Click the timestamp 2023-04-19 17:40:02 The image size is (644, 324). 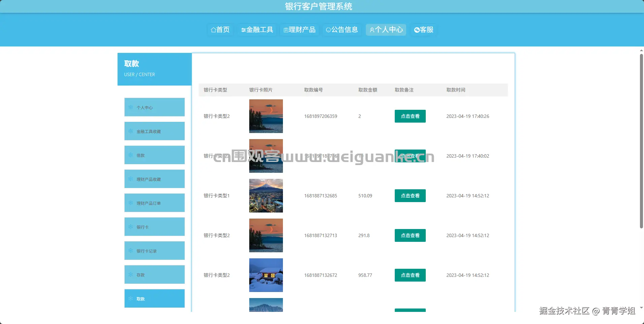(x=468, y=156)
